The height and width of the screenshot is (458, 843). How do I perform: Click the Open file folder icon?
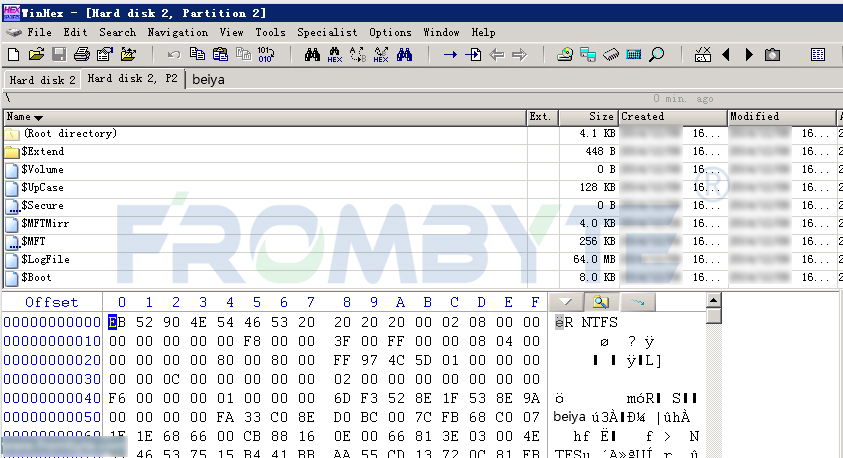click(x=36, y=54)
